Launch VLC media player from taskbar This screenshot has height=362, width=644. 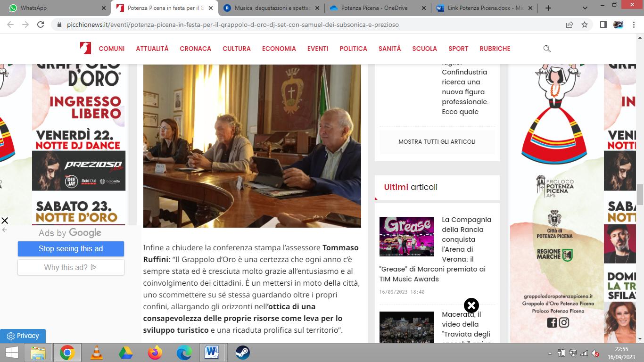[x=96, y=353]
